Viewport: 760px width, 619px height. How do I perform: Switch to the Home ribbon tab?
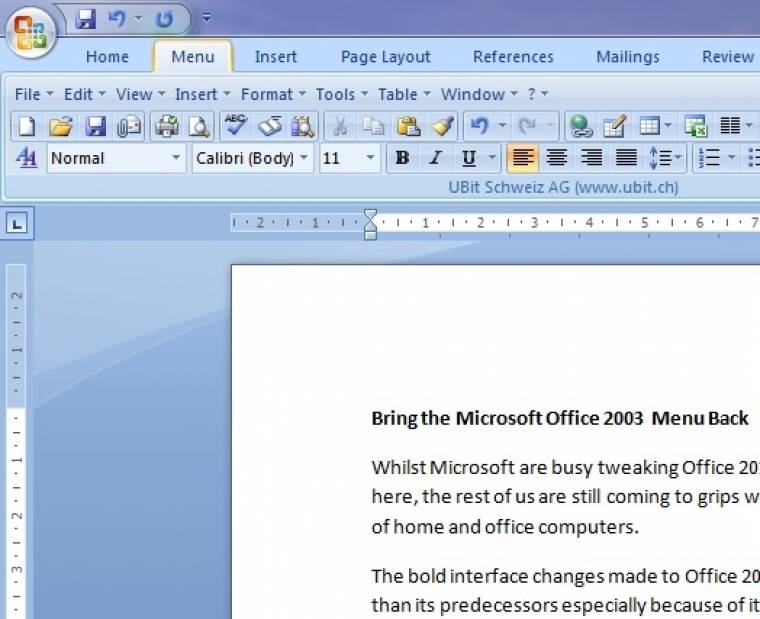[107, 57]
